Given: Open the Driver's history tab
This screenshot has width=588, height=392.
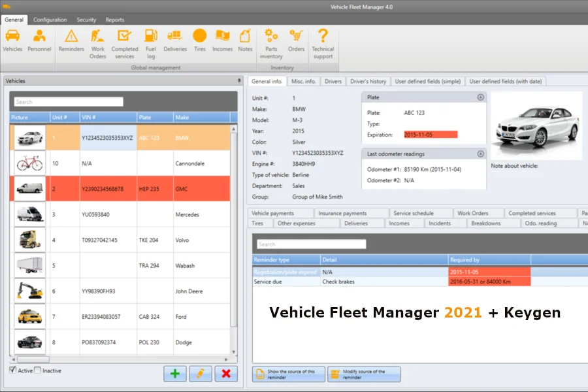Looking at the screenshot, I should [368, 81].
